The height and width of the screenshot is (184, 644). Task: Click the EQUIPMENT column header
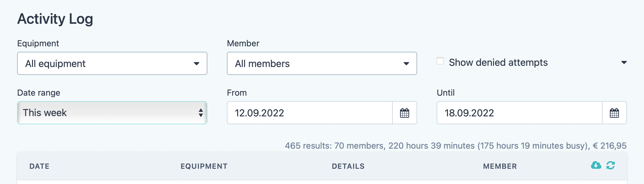(204, 166)
